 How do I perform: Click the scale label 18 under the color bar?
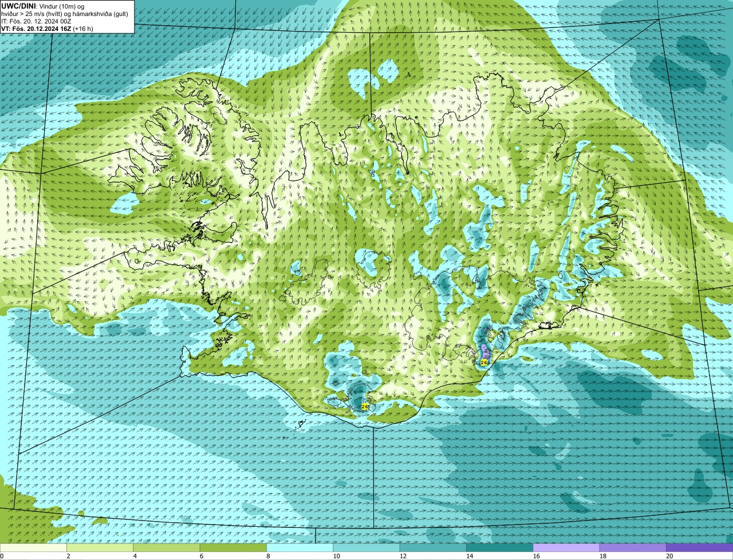click(603, 556)
